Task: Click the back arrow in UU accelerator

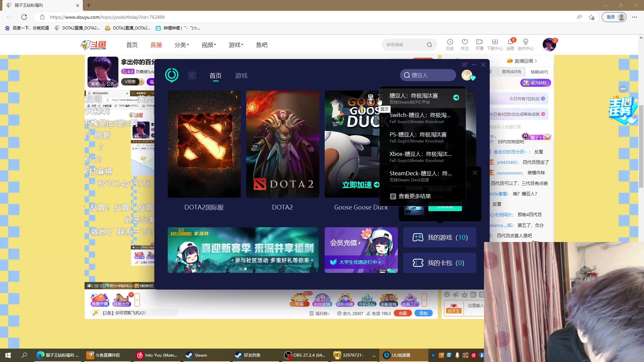Action: [x=192, y=75]
